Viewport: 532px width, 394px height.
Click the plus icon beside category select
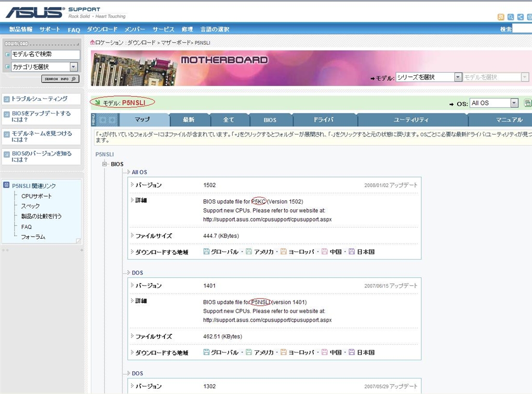(x=7, y=67)
